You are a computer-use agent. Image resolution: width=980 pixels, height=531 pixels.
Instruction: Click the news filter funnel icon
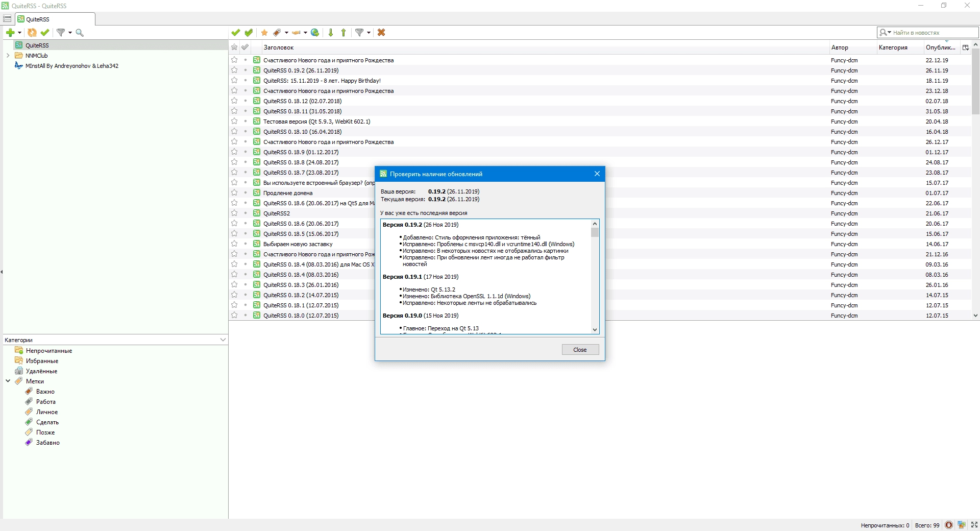[x=359, y=33]
